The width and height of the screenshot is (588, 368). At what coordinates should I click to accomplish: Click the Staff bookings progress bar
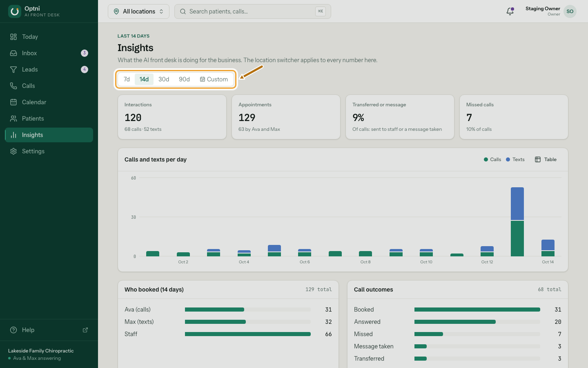248,334
